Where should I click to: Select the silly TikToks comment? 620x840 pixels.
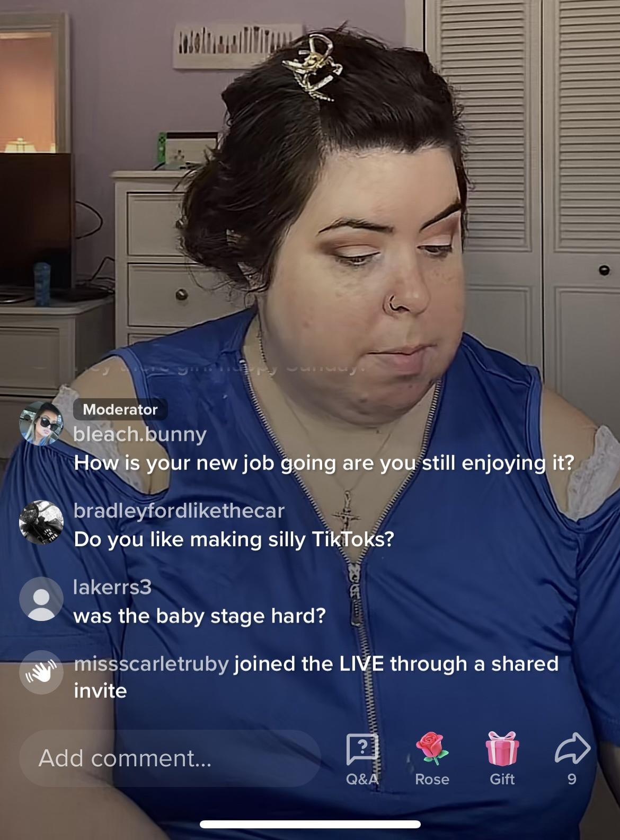(x=234, y=540)
